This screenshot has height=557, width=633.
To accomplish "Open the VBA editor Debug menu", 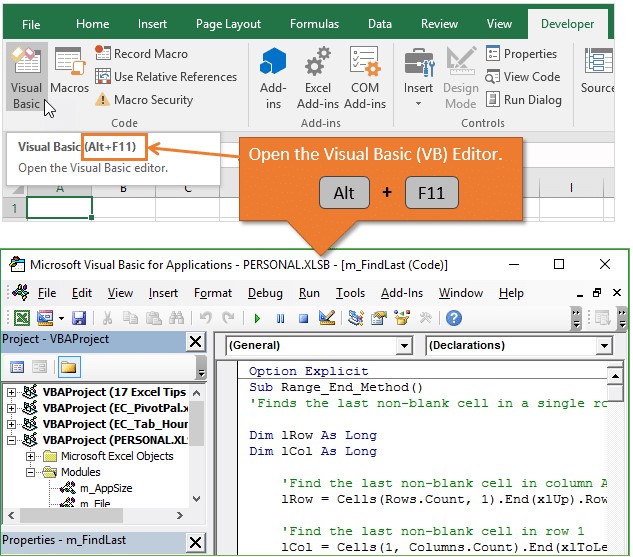I will coord(265,293).
